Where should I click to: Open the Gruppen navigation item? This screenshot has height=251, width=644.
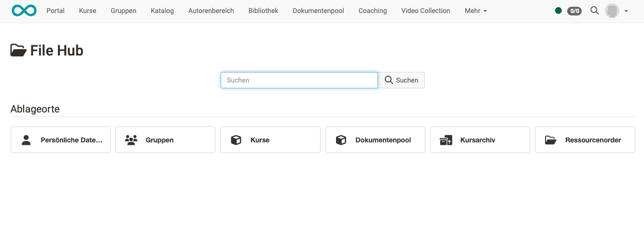click(x=124, y=11)
